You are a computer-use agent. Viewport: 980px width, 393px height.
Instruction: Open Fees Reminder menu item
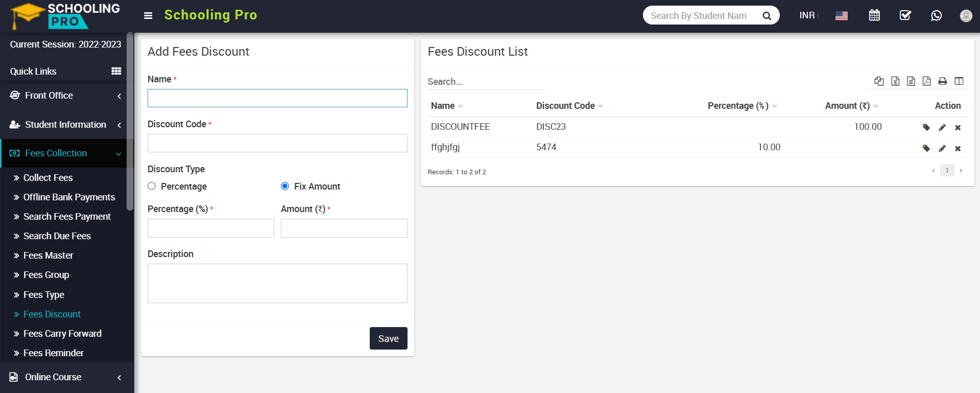[54, 353]
